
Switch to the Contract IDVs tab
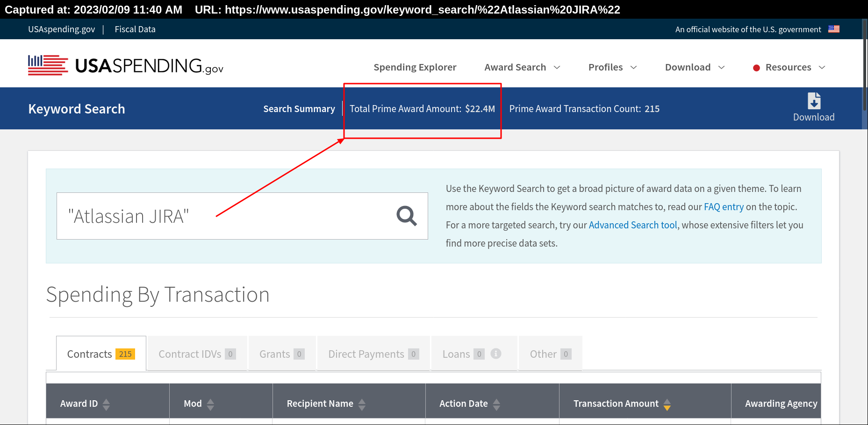click(197, 354)
